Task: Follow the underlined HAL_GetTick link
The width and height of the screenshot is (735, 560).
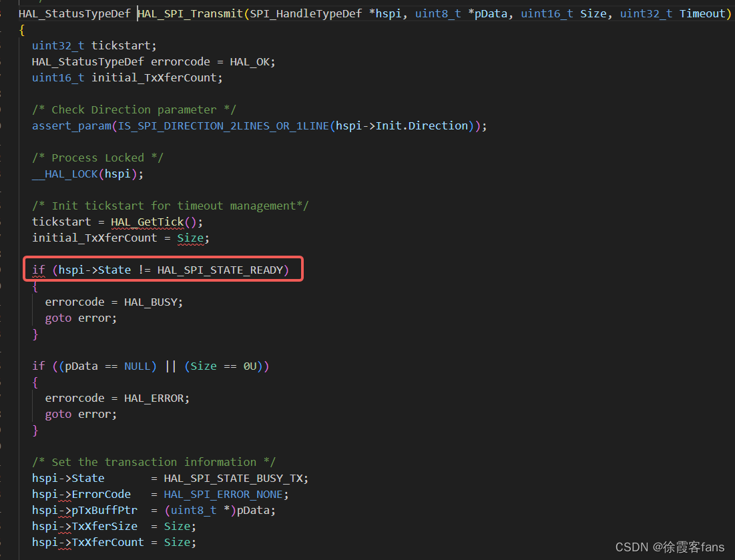Action: (148, 222)
